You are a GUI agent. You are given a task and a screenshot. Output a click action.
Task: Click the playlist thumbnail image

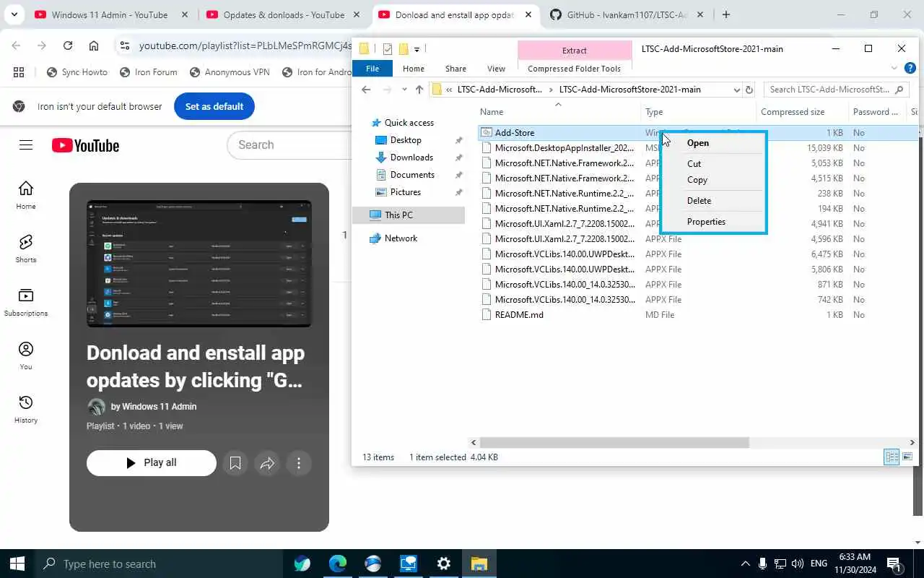199,264
